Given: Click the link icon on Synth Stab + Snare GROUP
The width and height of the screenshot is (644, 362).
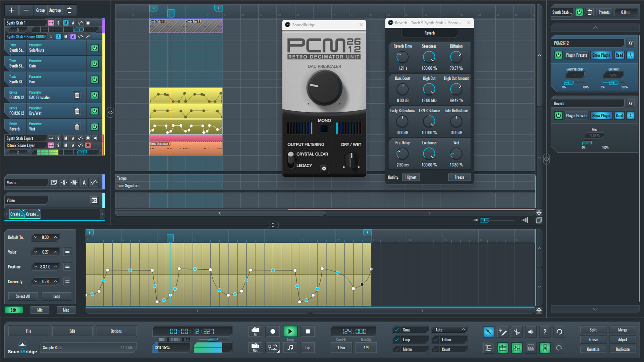Looking at the screenshot, I should (x=88, y=37).
